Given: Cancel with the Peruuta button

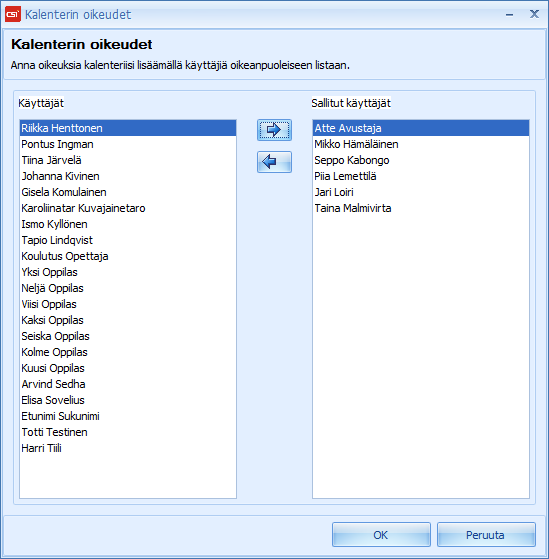Looking at the screenshot, I should click(486, 534).
